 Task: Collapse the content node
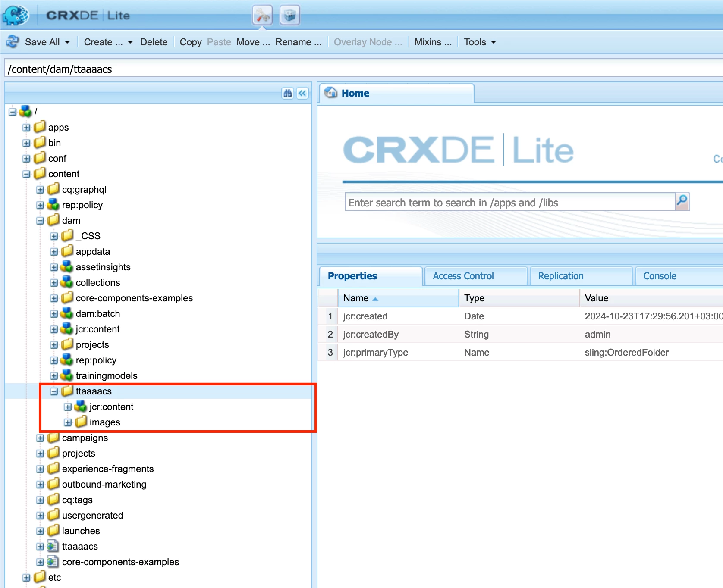tap(26, 174)
